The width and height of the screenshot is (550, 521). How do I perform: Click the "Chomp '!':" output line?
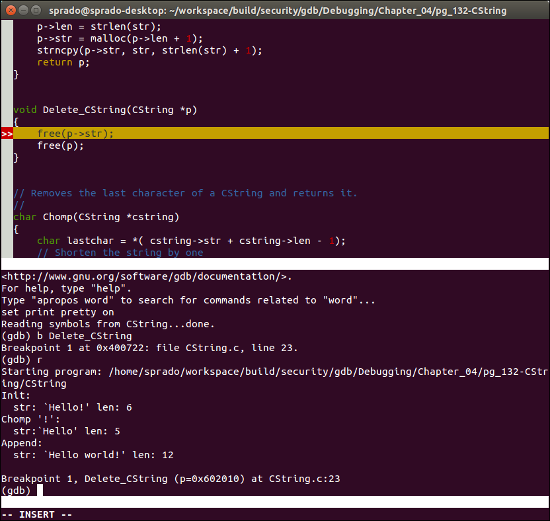tap(31, 419)
